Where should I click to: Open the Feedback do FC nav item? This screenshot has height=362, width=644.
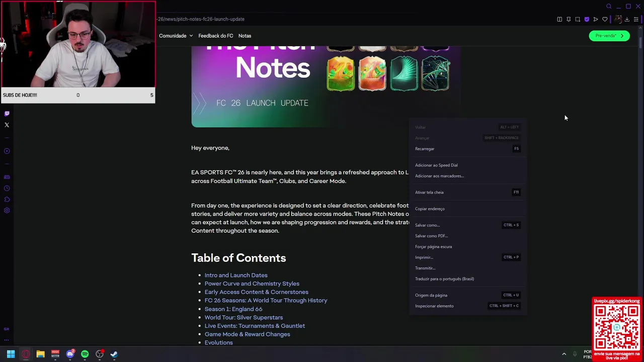(215, 36)
